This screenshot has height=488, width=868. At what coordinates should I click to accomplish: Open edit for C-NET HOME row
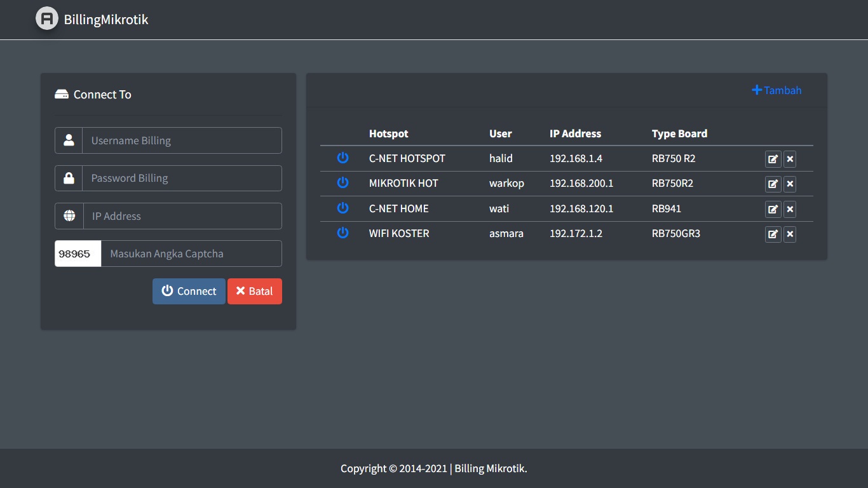[x=773, y=209]
